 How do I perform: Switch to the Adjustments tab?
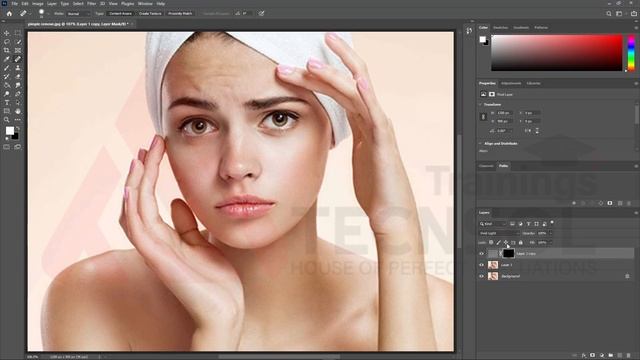(511, 83)
